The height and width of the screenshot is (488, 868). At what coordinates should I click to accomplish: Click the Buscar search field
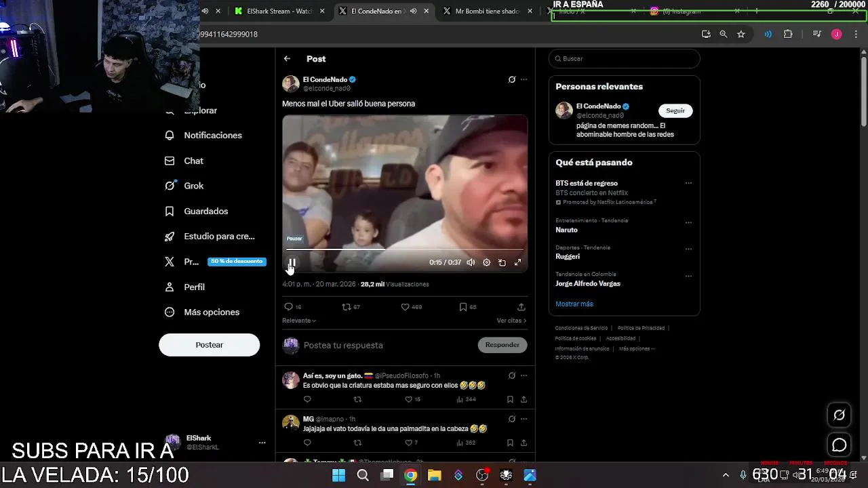click(624, 59)
